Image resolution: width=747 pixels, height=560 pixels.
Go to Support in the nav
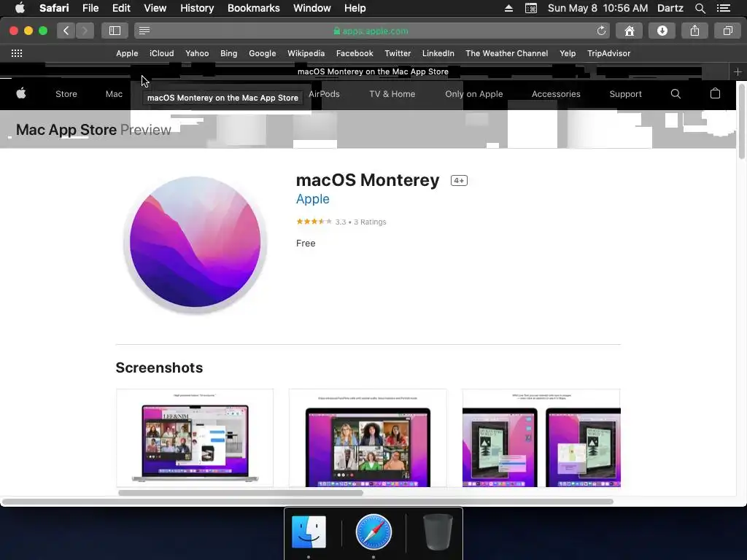pos(625,94)
